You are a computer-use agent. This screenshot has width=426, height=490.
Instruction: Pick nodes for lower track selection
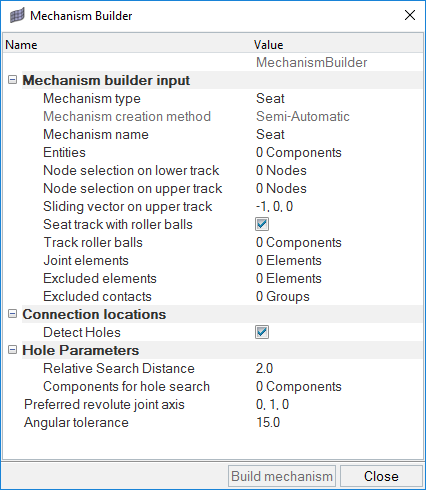338,170
